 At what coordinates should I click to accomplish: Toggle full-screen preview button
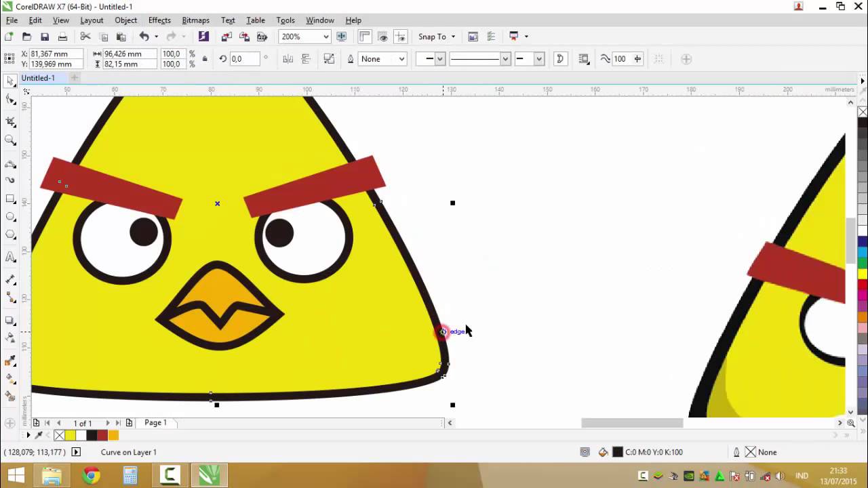[x=342, y=37]
